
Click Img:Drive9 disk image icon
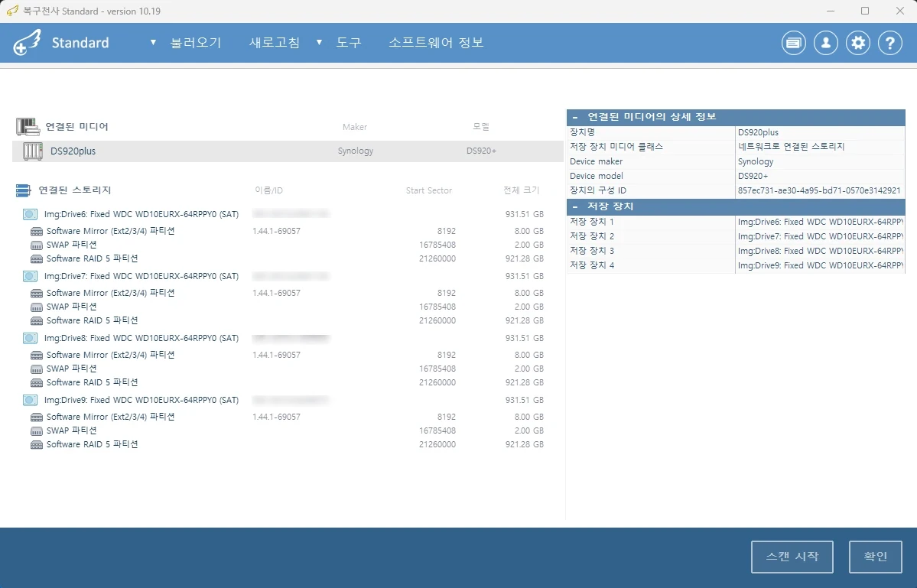31,400
